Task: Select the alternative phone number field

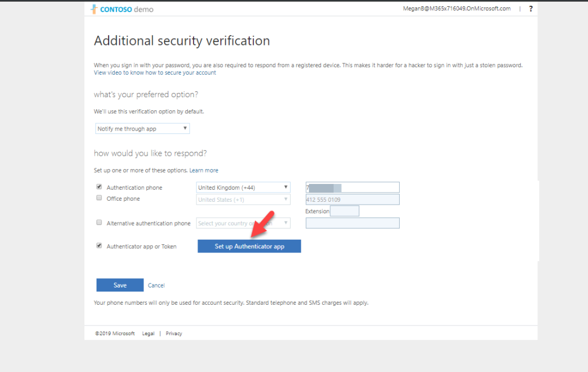Action: click(x=352, y=223)
